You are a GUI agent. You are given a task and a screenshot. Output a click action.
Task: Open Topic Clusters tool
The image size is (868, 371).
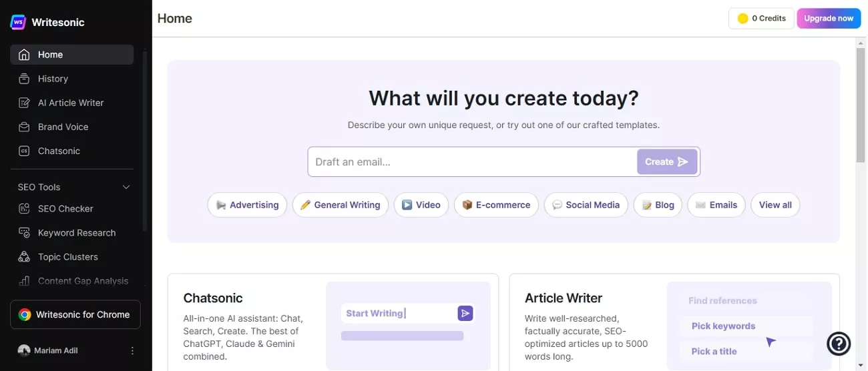[67, 257]
